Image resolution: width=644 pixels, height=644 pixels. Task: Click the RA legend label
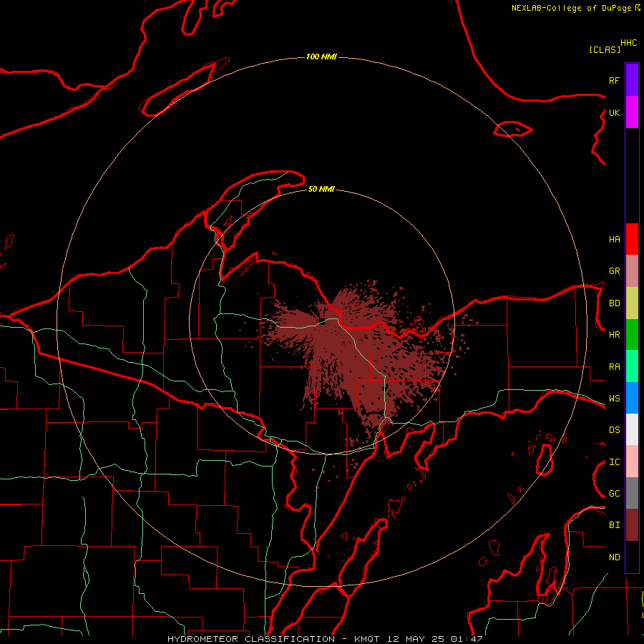[x=614, y=366]
